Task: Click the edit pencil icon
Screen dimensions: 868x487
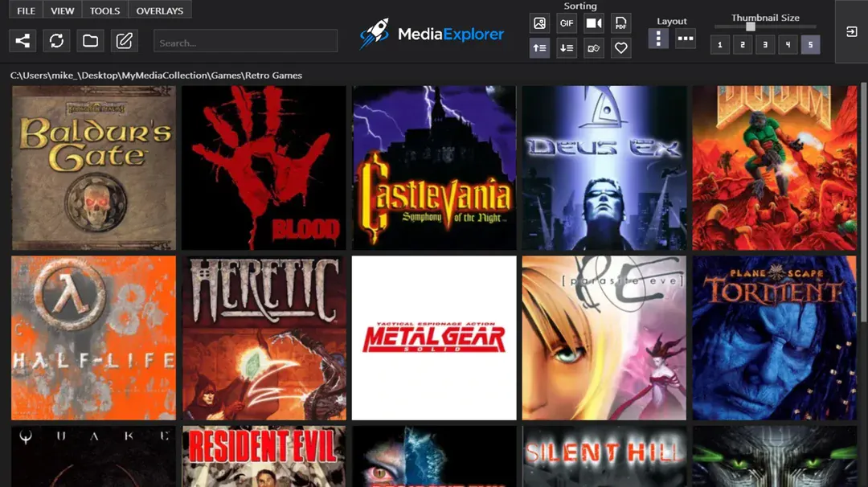Action: click(124, 40)
